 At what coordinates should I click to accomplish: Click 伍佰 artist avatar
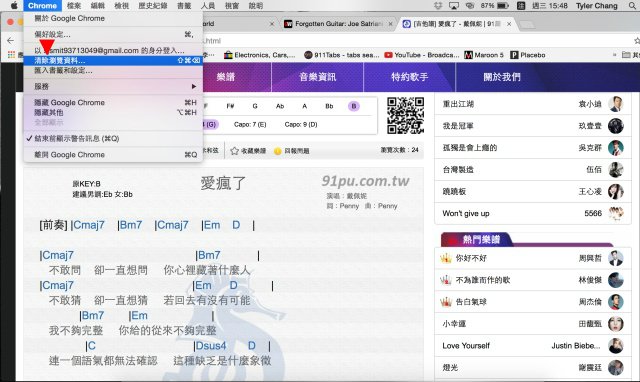[x=616, y=169]
